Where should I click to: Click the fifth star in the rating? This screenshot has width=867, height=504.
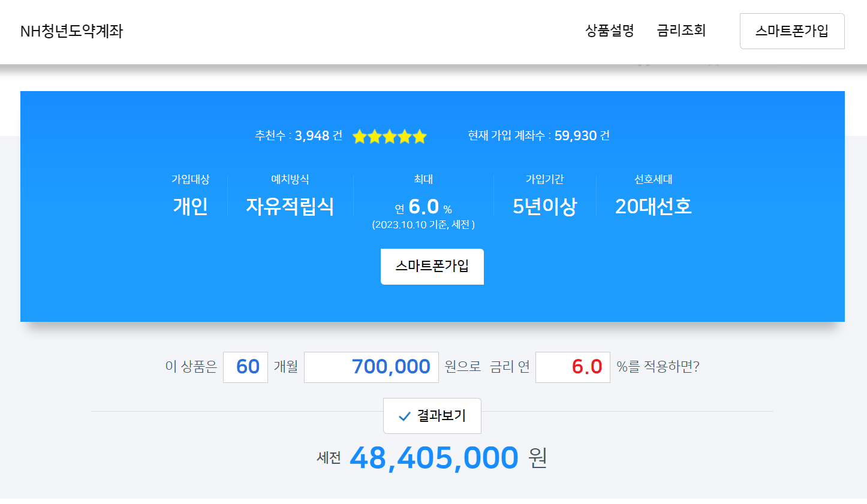click(420, 136)
